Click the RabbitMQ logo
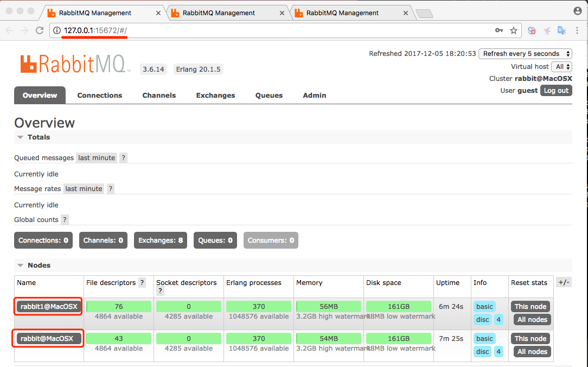 click(75, 64)
